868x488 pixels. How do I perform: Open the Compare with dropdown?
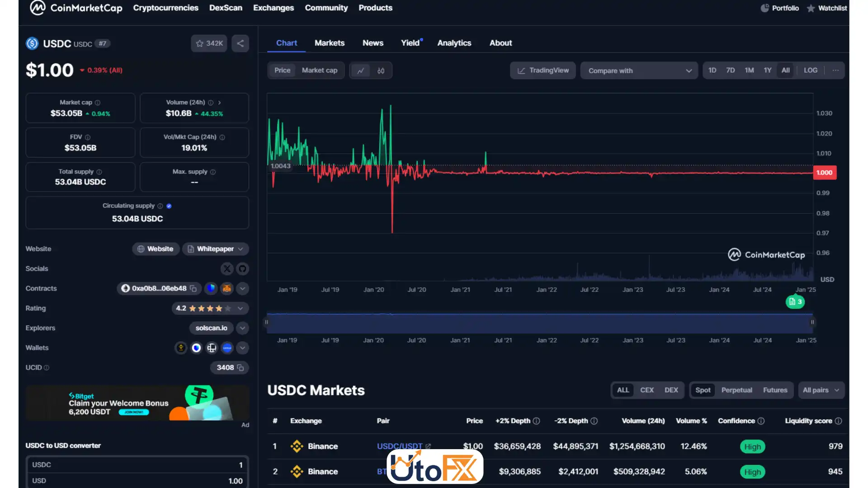(639, 71)
